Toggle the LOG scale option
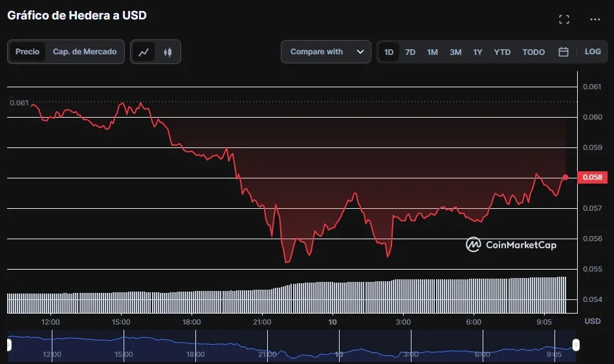The image size is (614, 364). [593, 52]
